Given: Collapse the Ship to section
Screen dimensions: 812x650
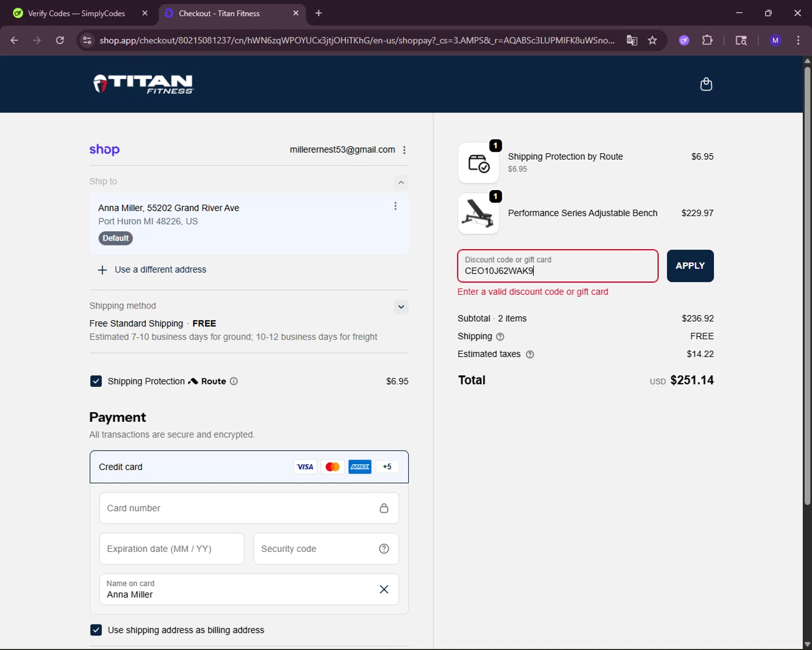Looking at the screenshot, I should click(401, 182).
